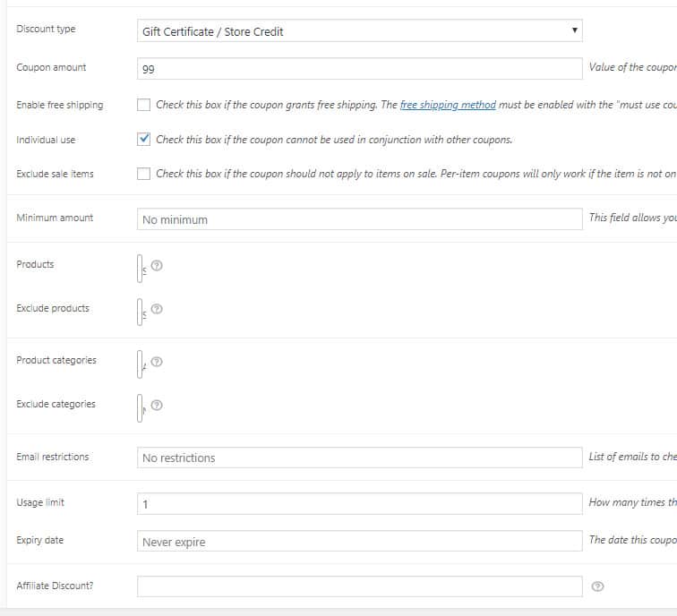Click the Coupon amount input field

click(x=359, y=69)
